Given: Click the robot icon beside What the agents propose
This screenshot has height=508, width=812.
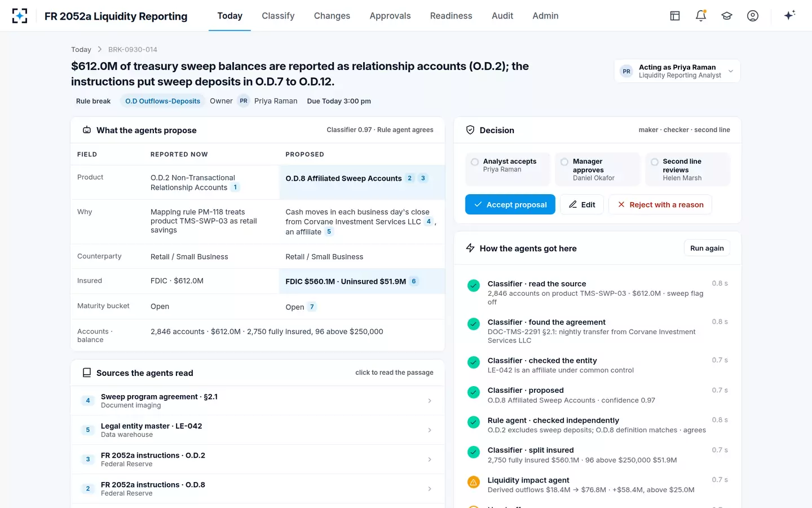Looking at the screenshot, I should click(87, 130).
